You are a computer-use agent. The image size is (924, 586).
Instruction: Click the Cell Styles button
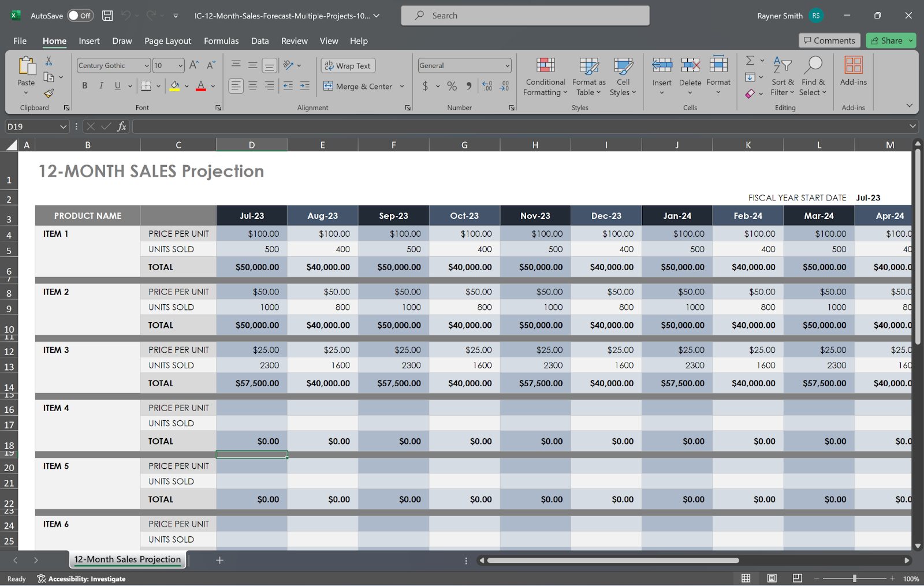[623, 76]
